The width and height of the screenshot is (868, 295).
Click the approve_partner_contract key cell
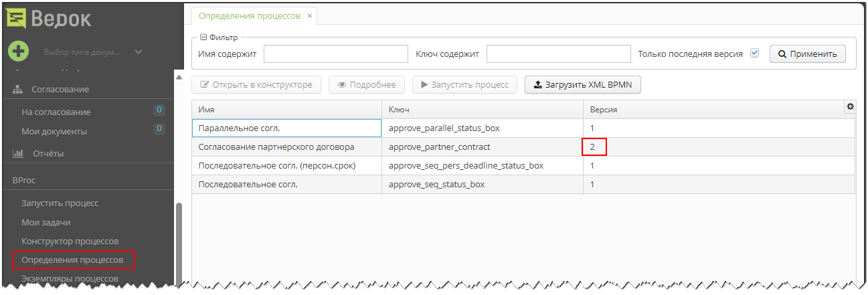[482, 146]
